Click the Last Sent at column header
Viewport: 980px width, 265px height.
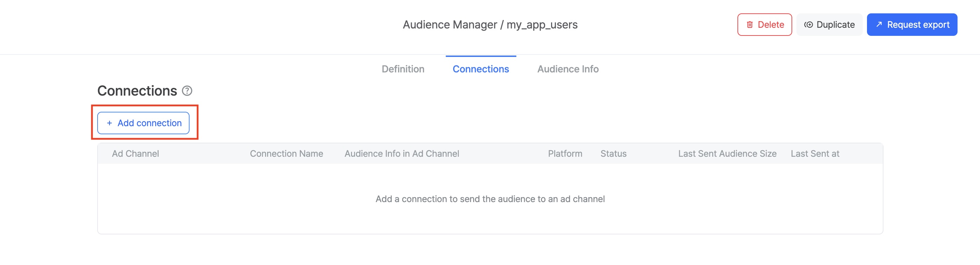coord(815,154)
